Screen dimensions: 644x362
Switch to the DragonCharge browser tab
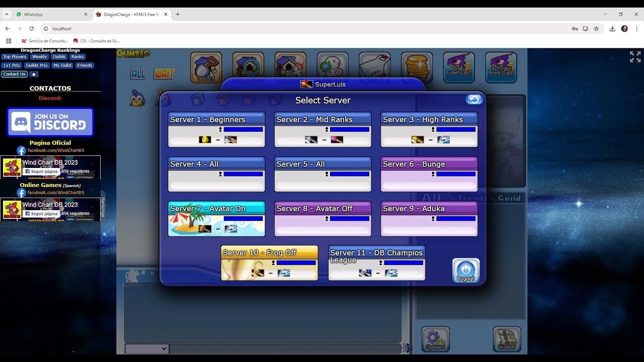131,15
